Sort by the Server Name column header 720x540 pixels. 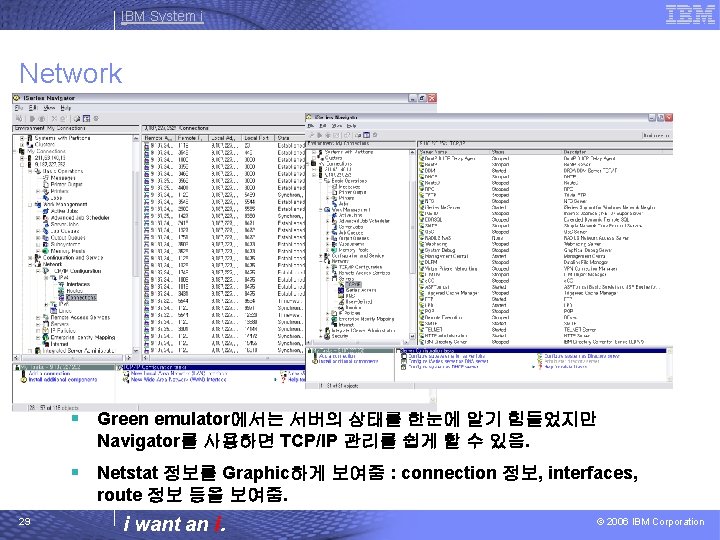(x=454, y=152)
